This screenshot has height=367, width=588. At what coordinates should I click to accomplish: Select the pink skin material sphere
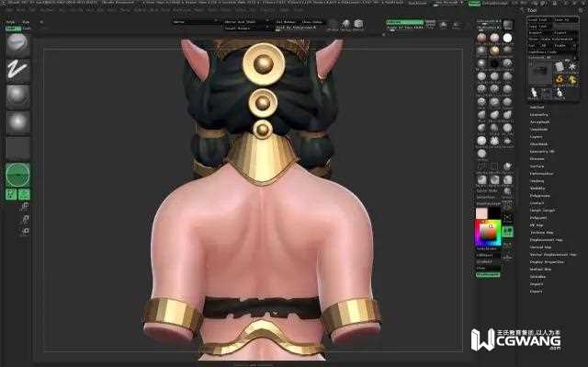tap(494, 38)
